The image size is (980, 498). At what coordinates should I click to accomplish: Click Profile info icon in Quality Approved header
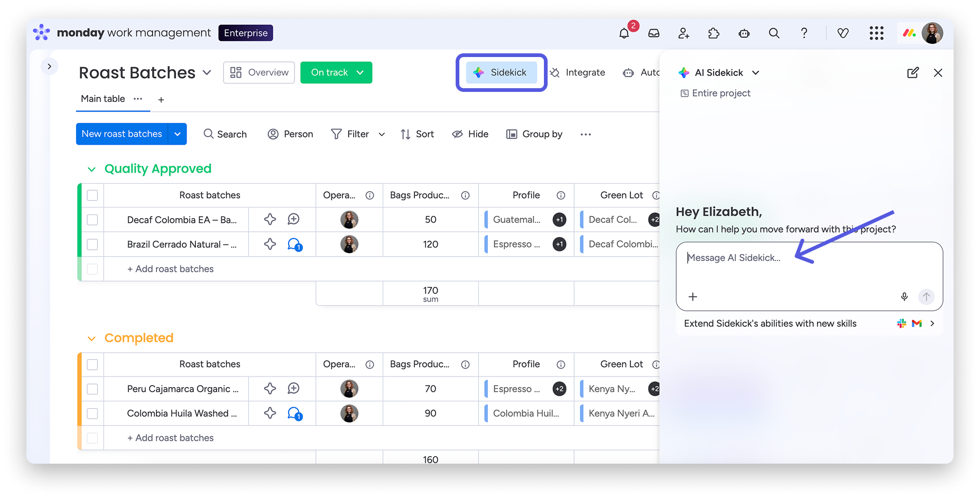tap(561, 195)
